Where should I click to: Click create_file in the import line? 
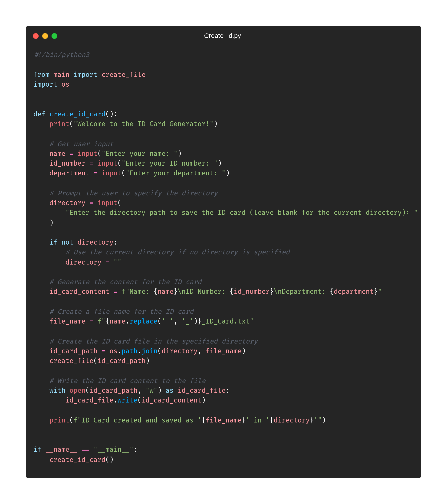123,75
